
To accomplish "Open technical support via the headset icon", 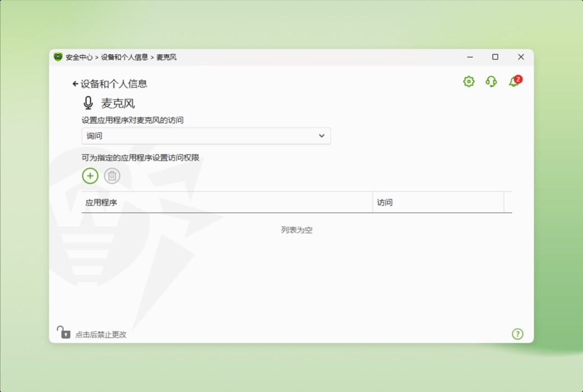I will 491,82.
